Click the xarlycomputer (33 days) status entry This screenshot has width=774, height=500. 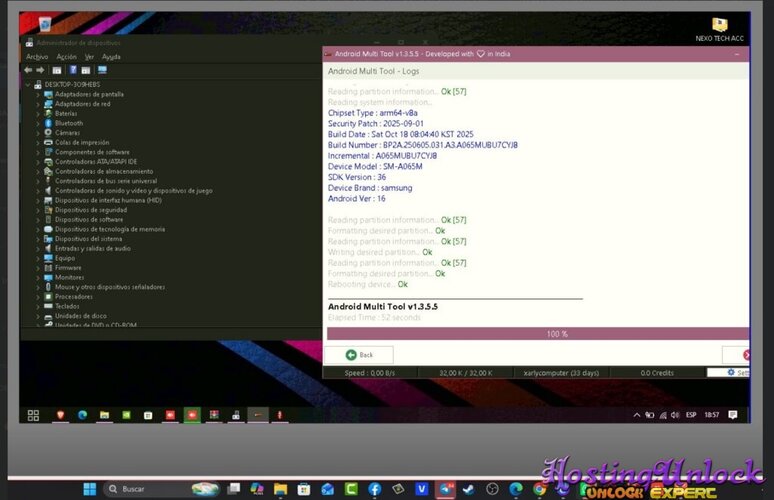click(561, 373)
